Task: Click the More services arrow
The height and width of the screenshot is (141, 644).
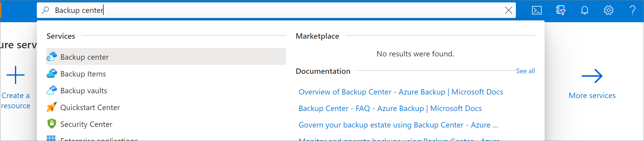Action: tap(592, 76)
